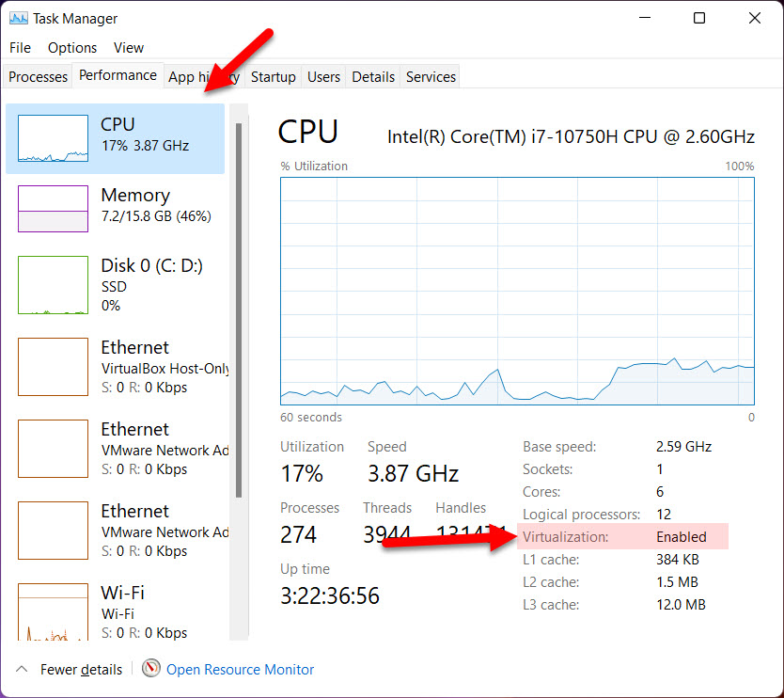Select the CPU graph in the sidebar
The image size is (784, 698).
(113, 136)
